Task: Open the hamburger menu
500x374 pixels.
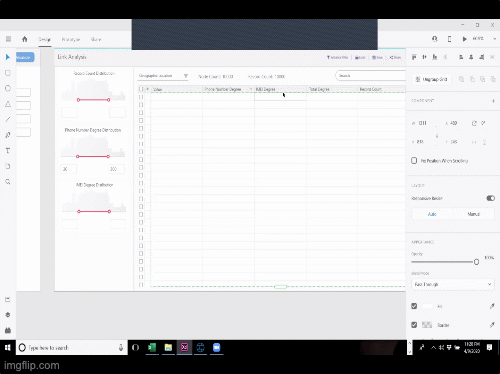Action: pyautogui.click(x=8, y=39)
